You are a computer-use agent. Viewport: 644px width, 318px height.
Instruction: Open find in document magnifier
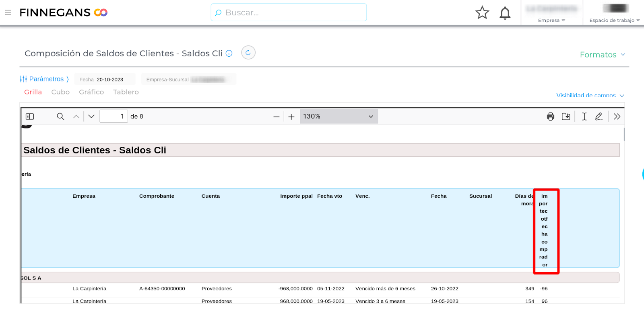pos(60,117)
